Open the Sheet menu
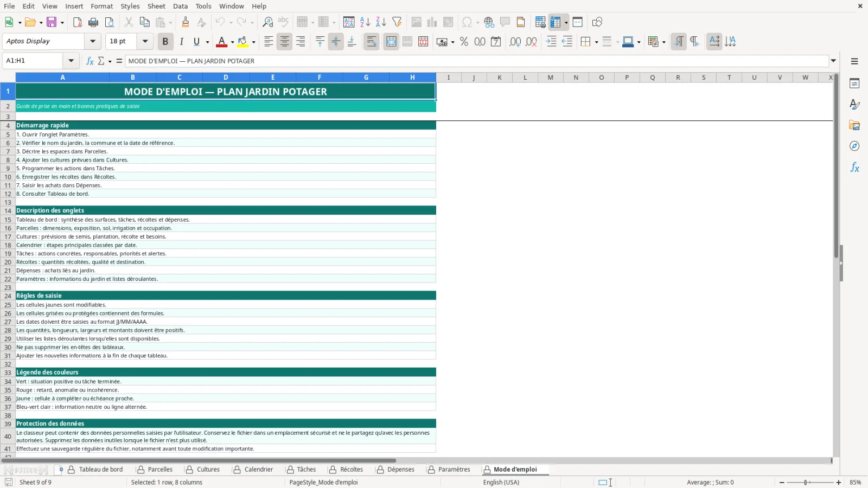The image size is (868, 488). pyautogui.click(x=156, y=6)
